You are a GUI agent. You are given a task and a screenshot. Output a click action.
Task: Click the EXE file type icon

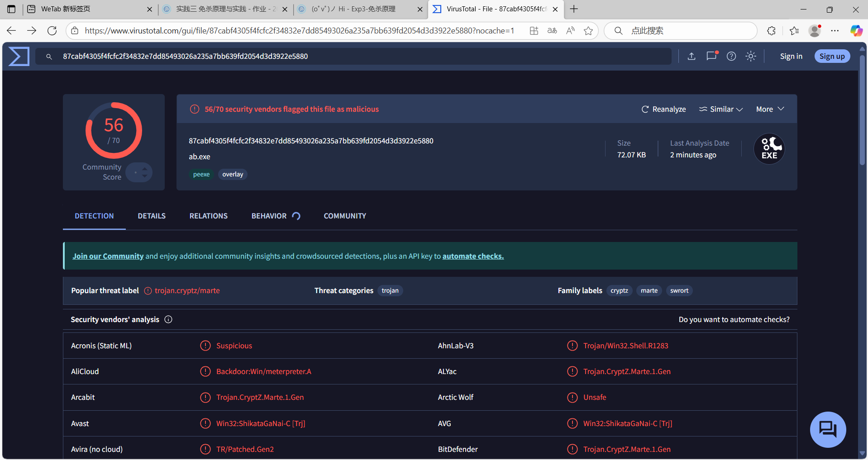click(769, 149)
